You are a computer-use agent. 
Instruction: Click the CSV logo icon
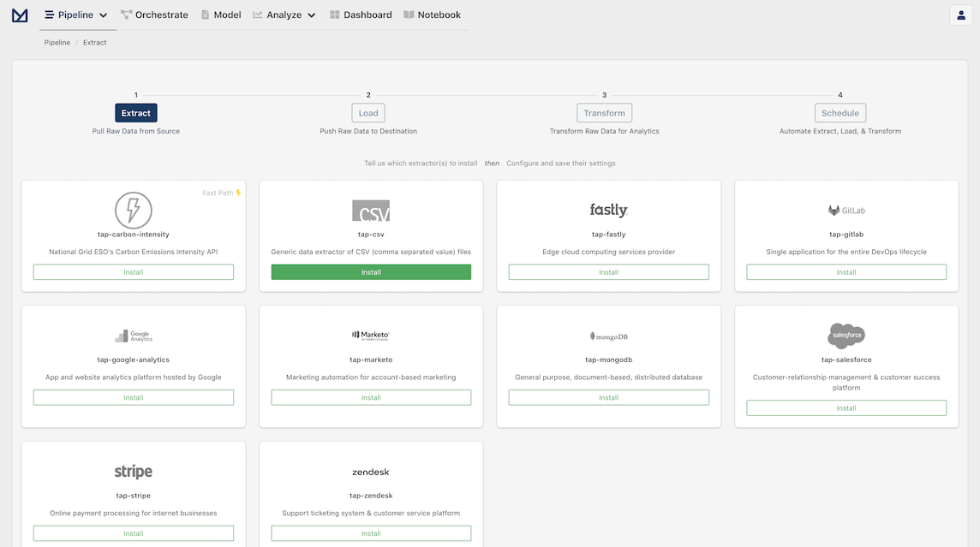(x=371, y=211)
